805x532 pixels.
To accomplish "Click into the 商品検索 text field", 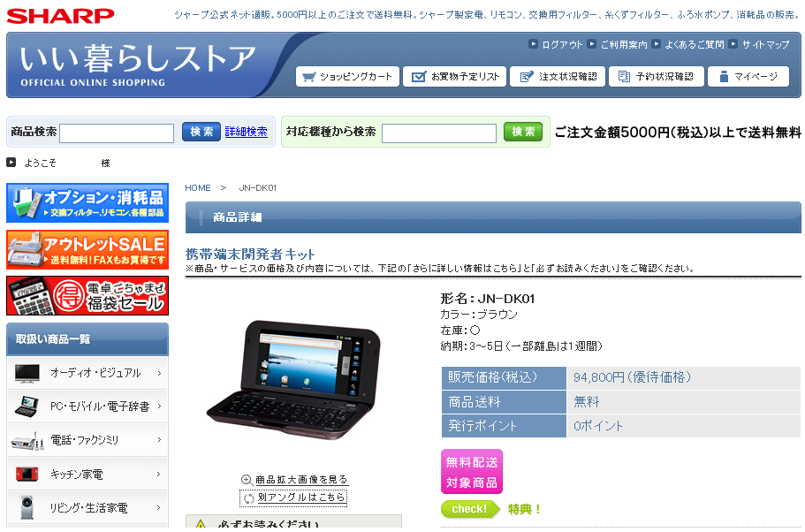I will coord(117,133).
